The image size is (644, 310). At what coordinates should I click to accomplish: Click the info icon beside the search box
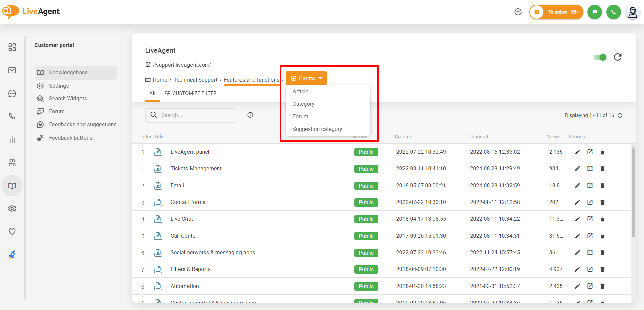click(x=250, y=115)
